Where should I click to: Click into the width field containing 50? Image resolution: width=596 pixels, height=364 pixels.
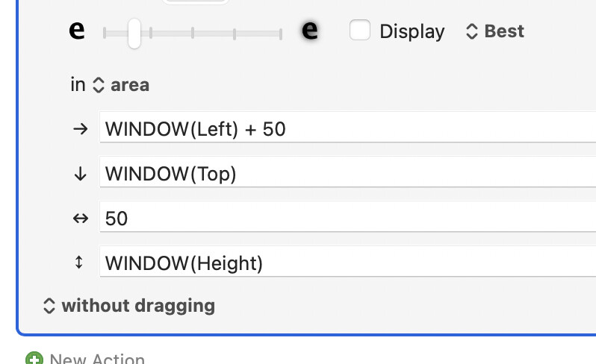coord(347,216)
